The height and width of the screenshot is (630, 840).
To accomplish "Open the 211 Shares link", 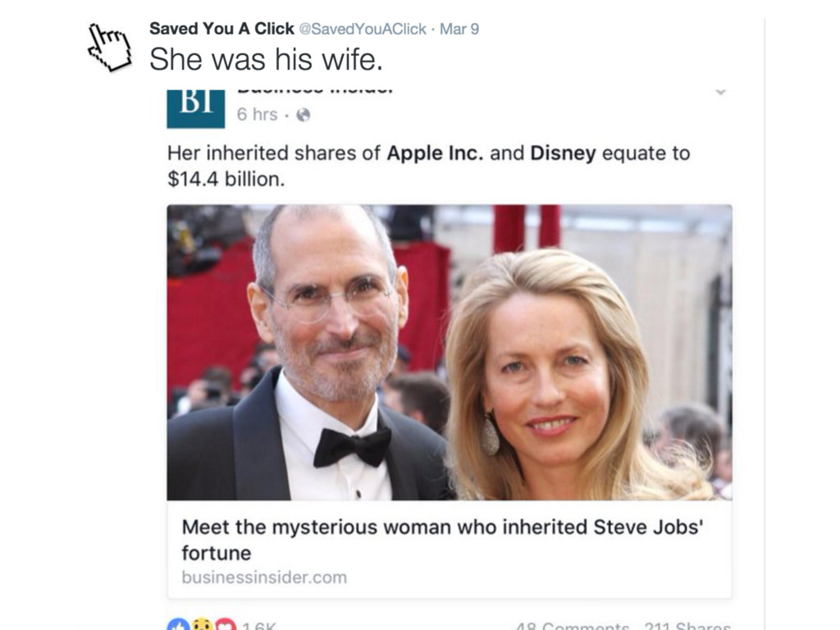I will 687,626.
